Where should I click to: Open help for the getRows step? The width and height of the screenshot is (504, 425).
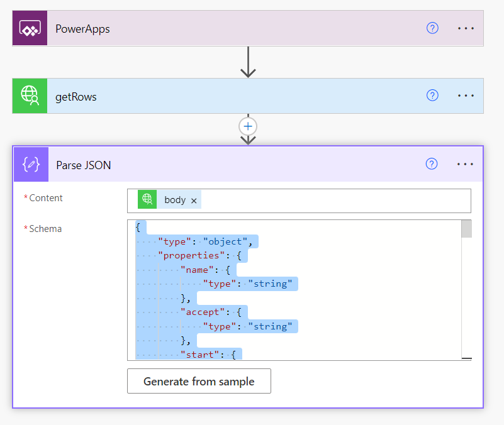point(432,96)
